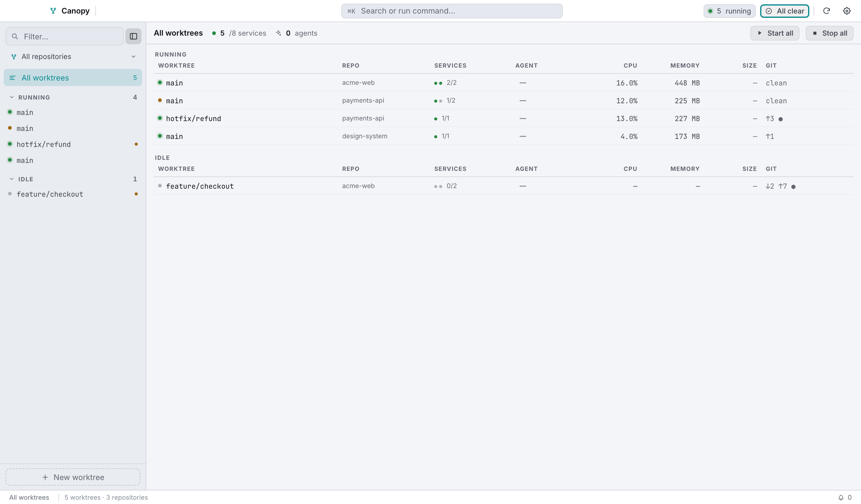This screenshot has width=861, height=504.
Task: Click the ⌘K shortcut icon in search bar
Action: tap(351, 11)
